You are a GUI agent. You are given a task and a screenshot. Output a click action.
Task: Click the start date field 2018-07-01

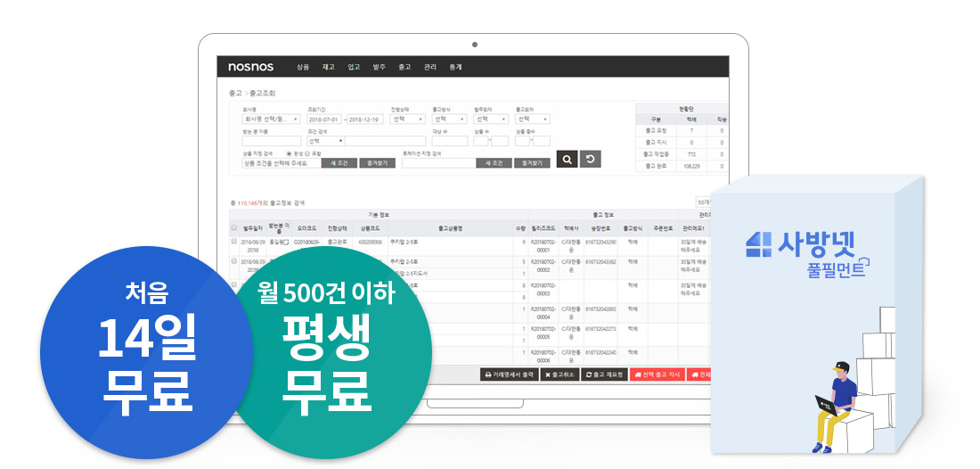pyautogui.click(x=324, y=119)
